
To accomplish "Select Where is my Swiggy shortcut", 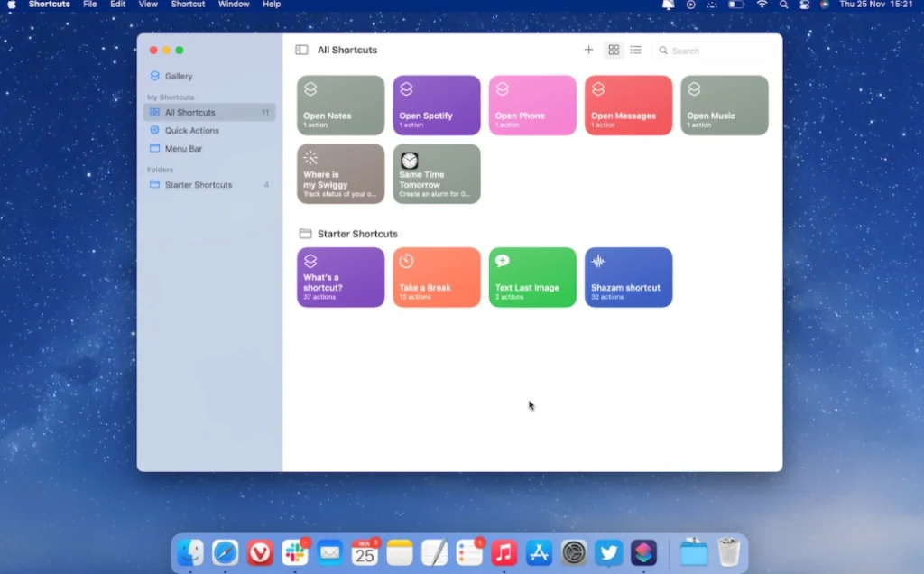I will (x=340, y=174).
